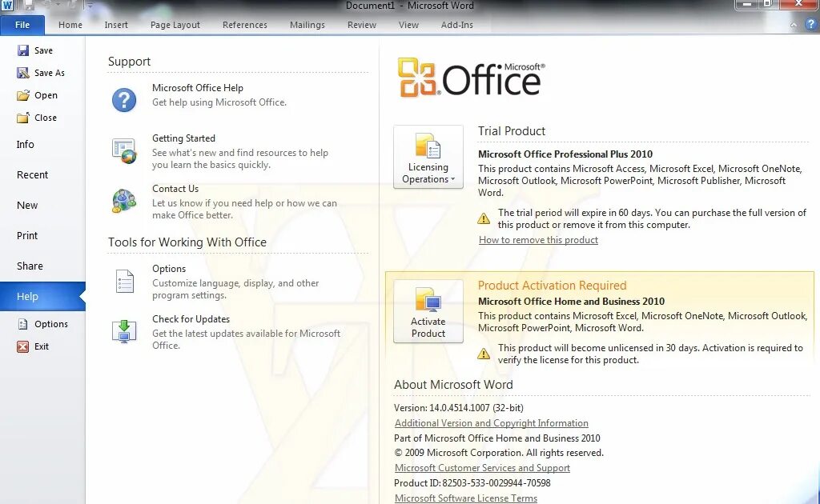Click the Check for Updates download icon
The image size is (820, 504).
pos(124,331)
